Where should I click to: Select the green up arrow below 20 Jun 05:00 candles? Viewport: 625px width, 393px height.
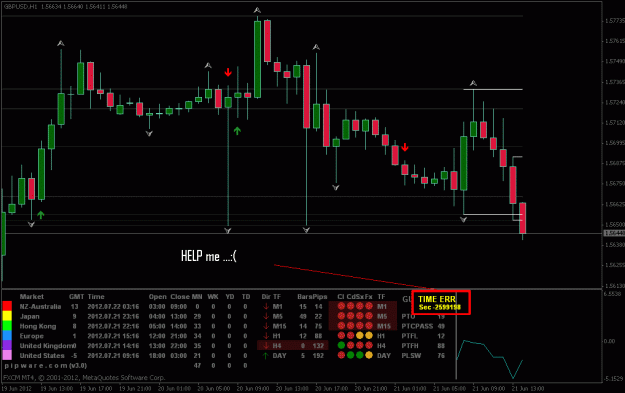pos(237,131)
